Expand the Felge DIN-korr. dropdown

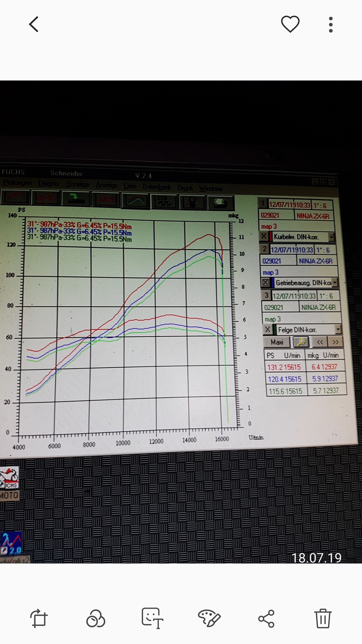point(338,329)
